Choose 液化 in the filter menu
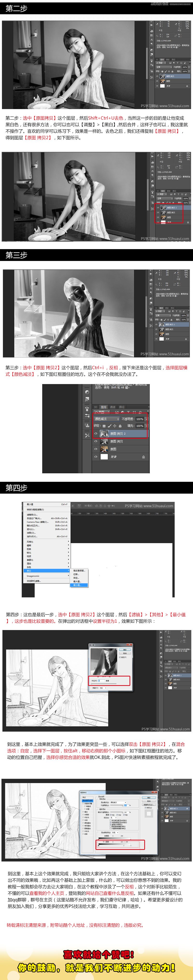The height and width of the screenshot is (980, 193). [47, 529]
